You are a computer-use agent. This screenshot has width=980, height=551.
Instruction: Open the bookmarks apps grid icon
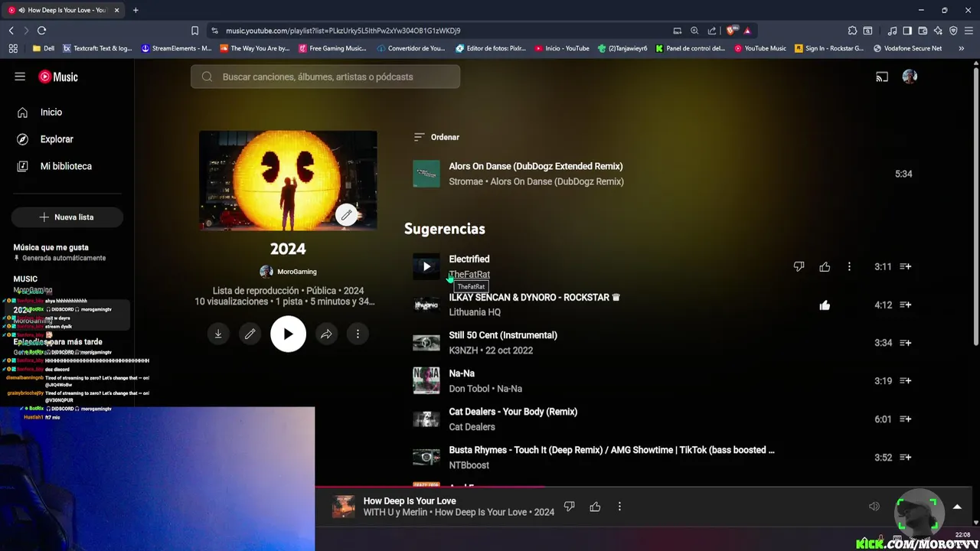13,48
